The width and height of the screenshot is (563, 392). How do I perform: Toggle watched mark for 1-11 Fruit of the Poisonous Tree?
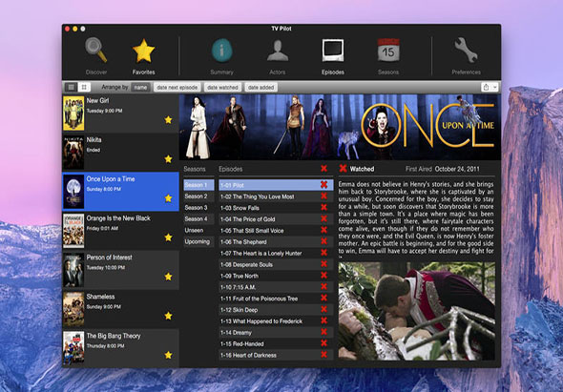323,298
